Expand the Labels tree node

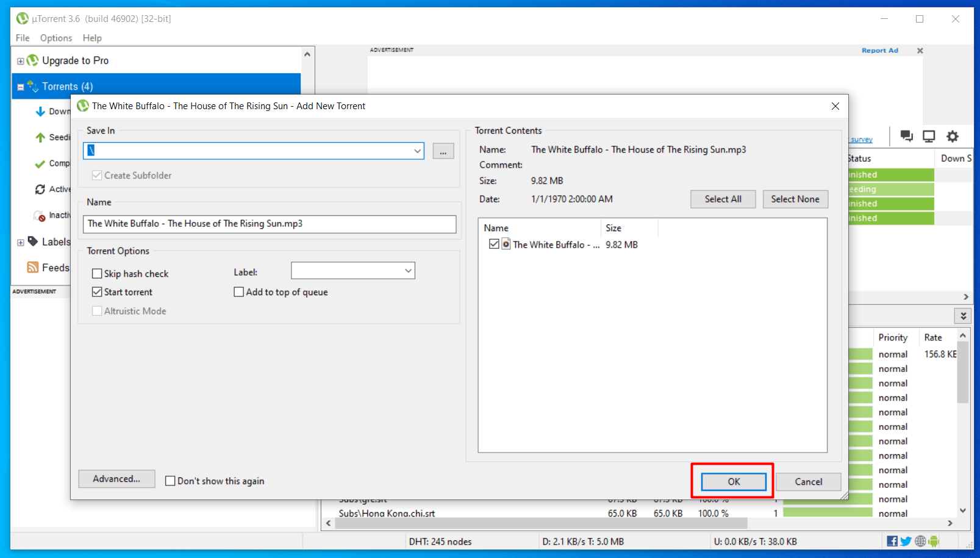20,243
